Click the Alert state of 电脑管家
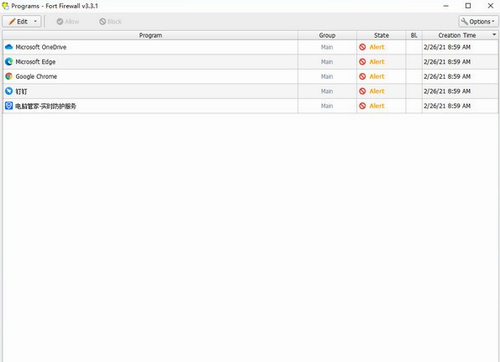The height and width of the screenshot is (362, 500). click(x=377, y=106)
